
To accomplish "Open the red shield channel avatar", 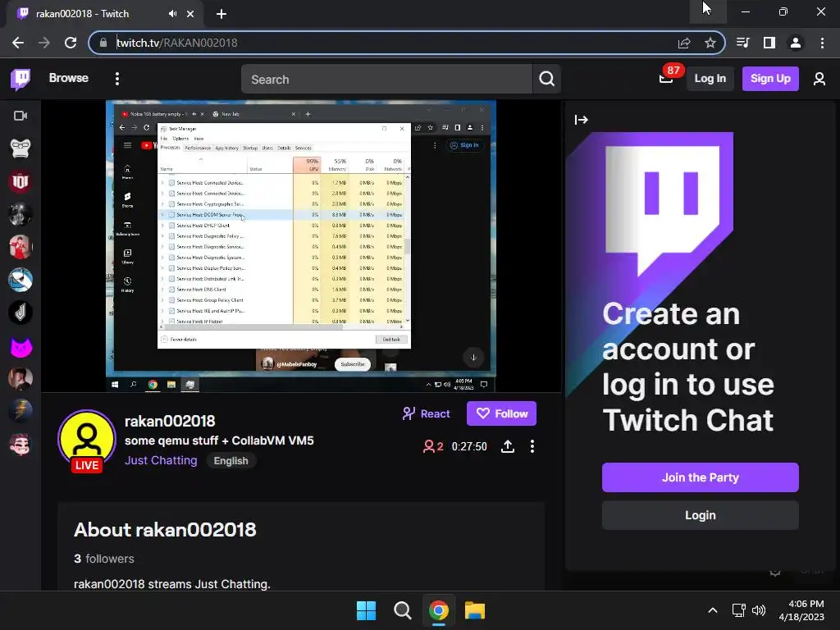I will 21,181.
